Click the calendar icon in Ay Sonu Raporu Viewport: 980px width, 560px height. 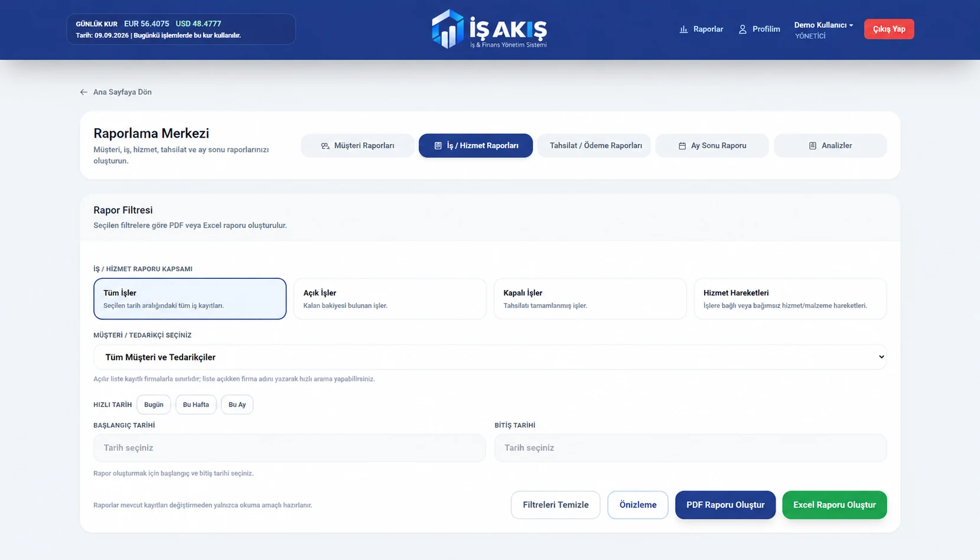click(682, 146)
